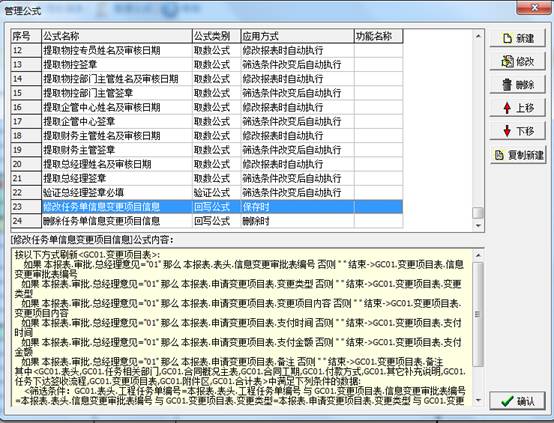This screenshot has width=554, height=423.
Task: Move formula down with 下移 button
Action: pos(517,131)
